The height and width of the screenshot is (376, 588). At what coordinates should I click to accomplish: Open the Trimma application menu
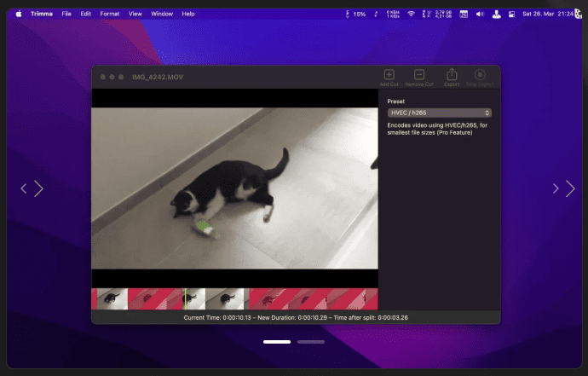pos(42,14)
